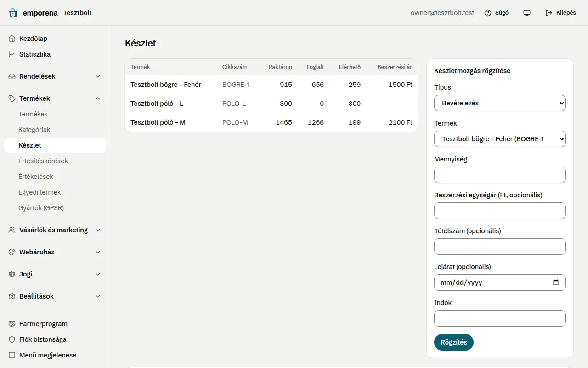The height and width of the screenshot is (368, 588).
Task: Click the monitor display icon in header
Action: 527,13
